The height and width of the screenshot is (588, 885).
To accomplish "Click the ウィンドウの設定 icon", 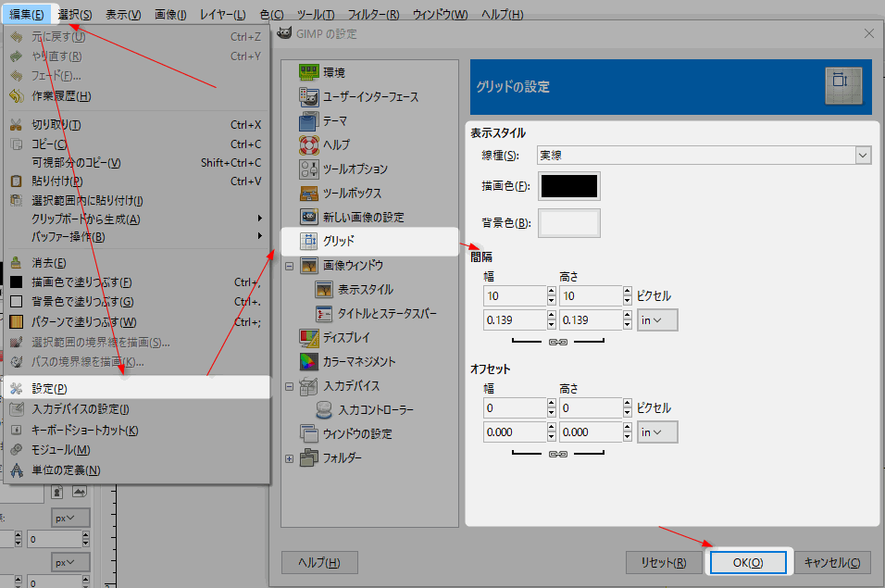I will (309, 434).
